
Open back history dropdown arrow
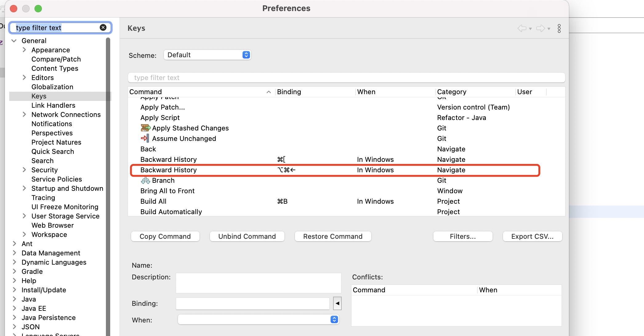[530, 29]
